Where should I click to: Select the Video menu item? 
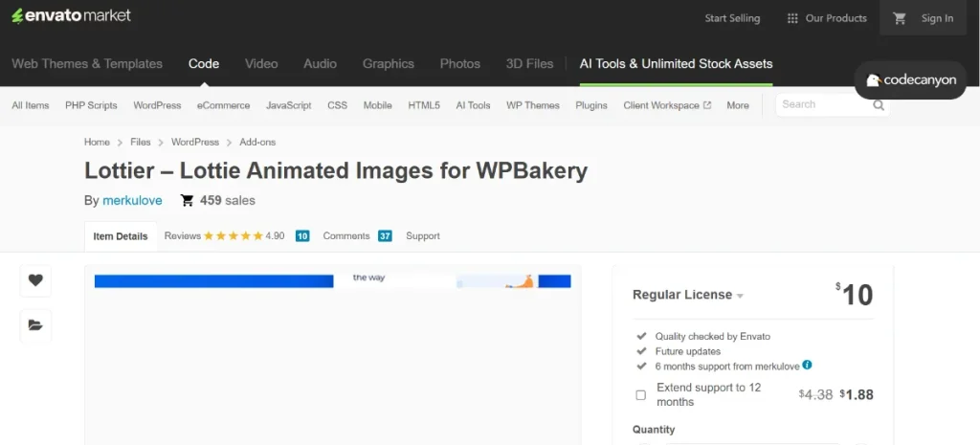261,64
